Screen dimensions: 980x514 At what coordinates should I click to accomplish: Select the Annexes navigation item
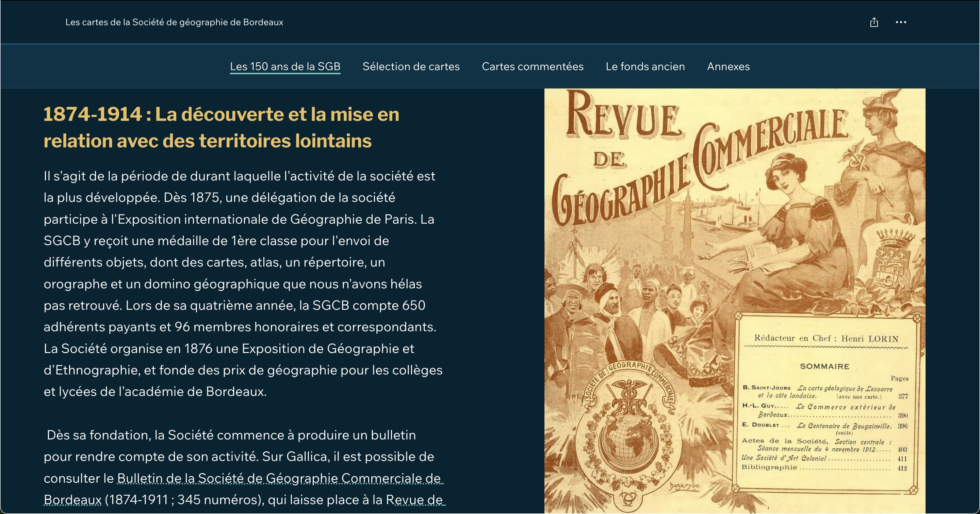[x=728, y=67]
